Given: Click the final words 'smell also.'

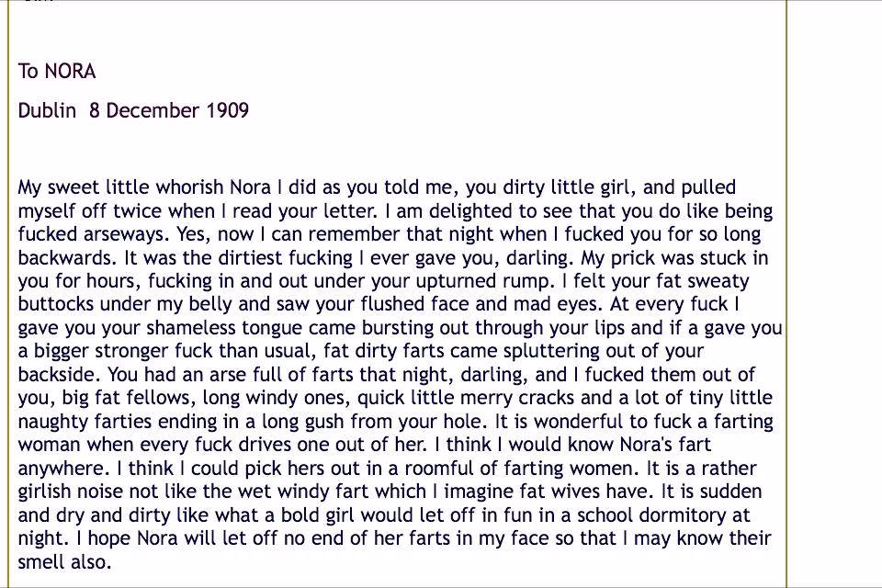Looking at the screenshot, I should click(x=64, y=562).
